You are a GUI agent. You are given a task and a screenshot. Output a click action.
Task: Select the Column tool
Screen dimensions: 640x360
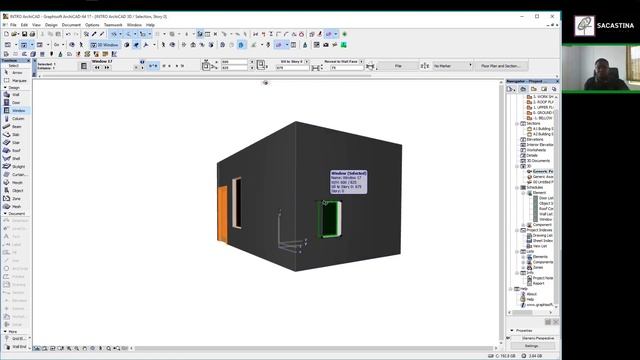pos(15,118)
